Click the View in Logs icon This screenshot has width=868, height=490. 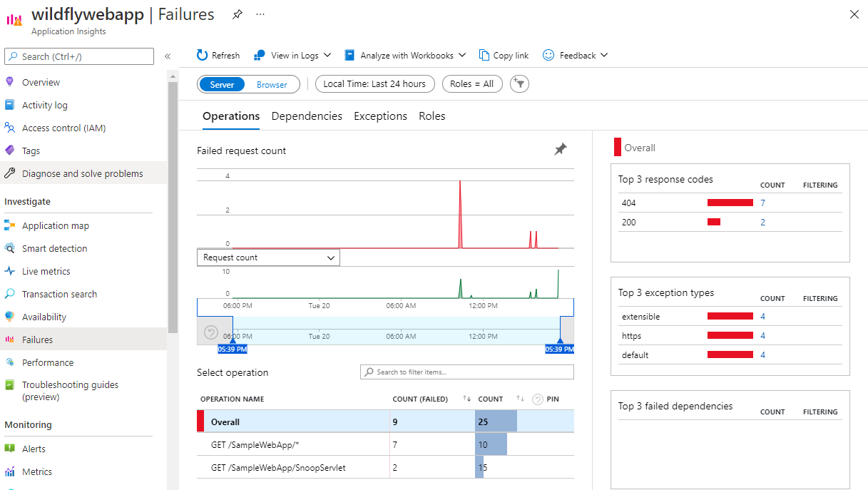point(260,55)
